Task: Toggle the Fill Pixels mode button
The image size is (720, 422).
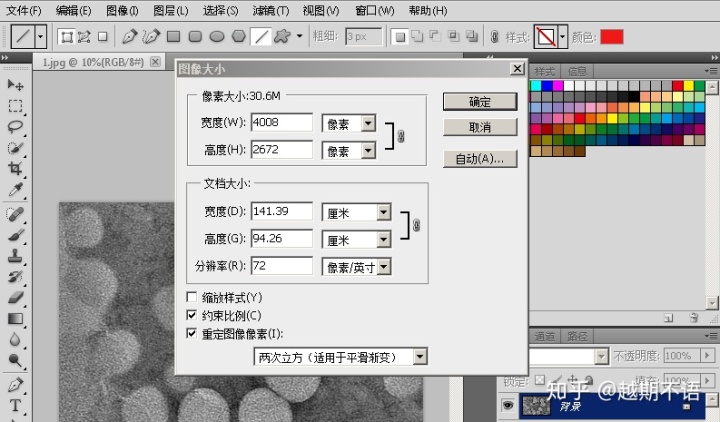Action: point(102,37)
